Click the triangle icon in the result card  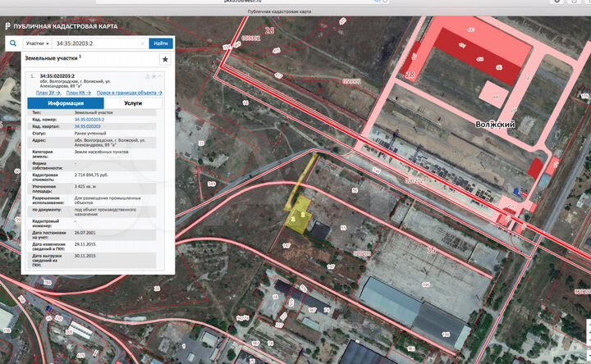coord(148,76)
